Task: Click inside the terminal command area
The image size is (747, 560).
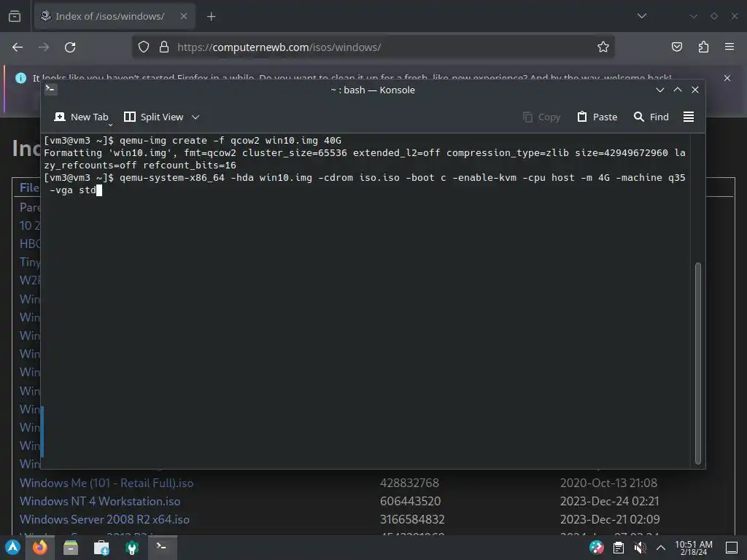Action: [x=365, y=300]
